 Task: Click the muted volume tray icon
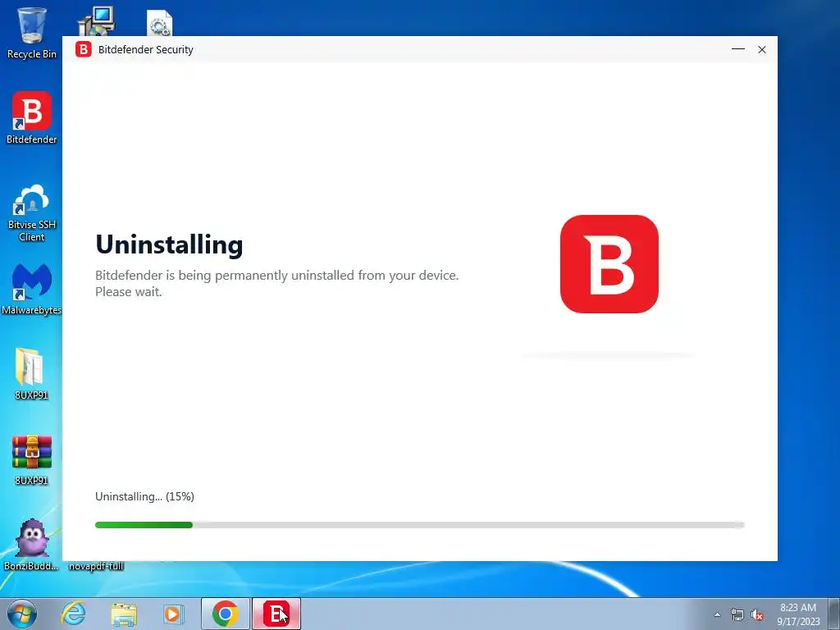(757, 614)
